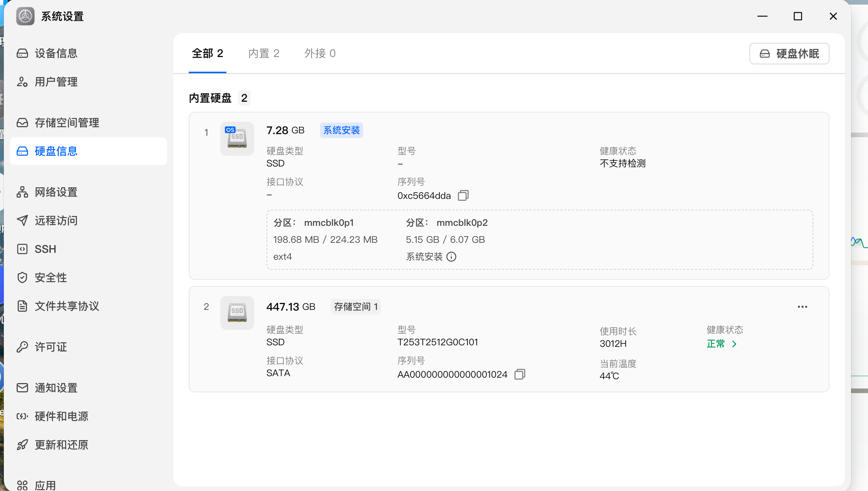Copy the serial number 0xc5664dda

[463, 195]
